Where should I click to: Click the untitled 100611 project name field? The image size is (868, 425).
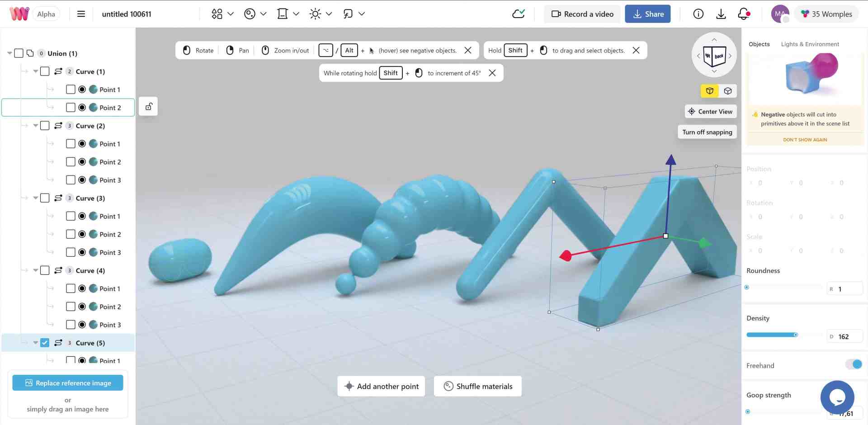click(127, 14)
